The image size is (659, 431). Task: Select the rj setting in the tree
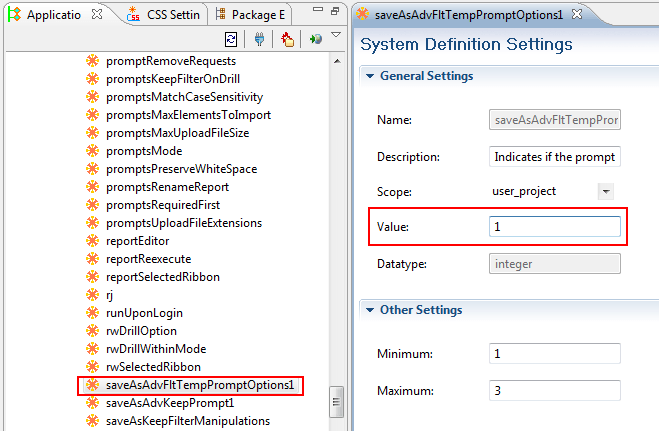[x=109, y=295]
